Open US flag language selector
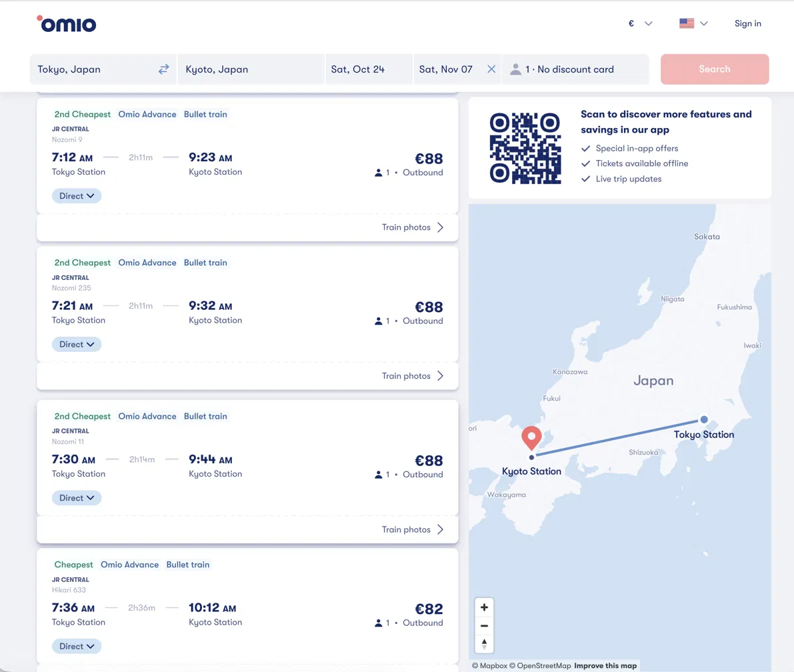The width and height of the screenshot is (794, 672). [693, 23]
